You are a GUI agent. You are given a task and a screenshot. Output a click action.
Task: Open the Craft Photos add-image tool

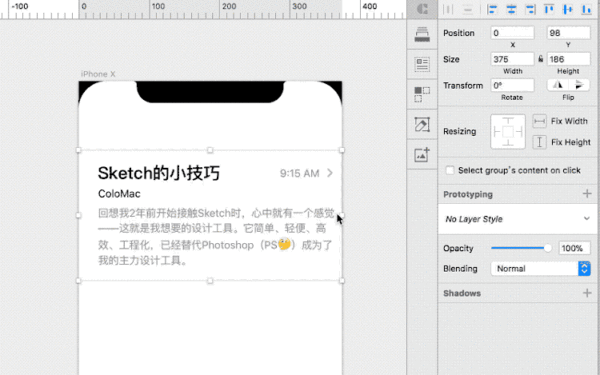click(x=422, y=155)
